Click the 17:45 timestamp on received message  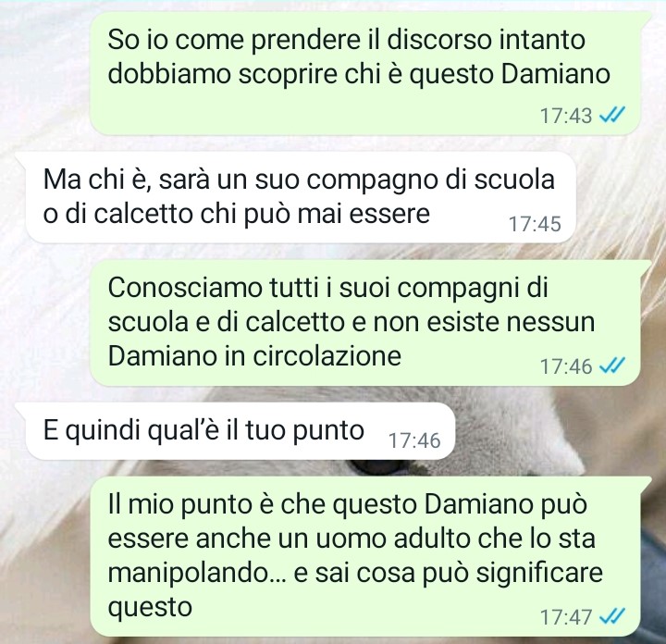535,224
